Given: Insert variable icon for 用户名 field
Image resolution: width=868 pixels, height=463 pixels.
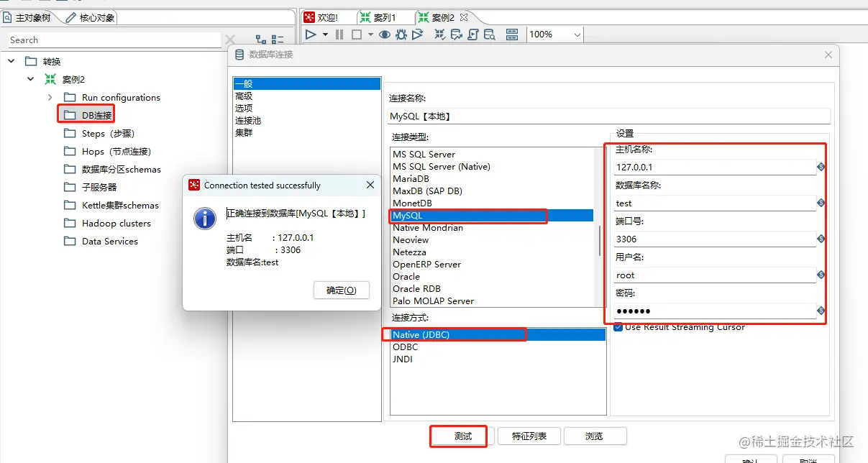Looking at the screenshot, I should pyautogui.click(x=821, y=275).
